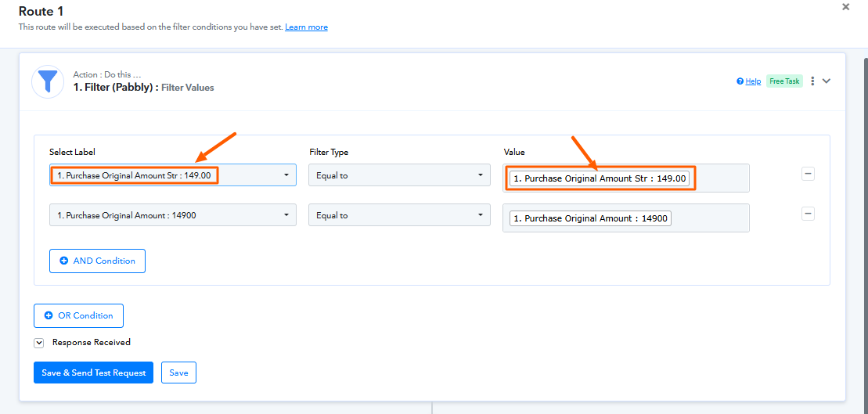
Task: Click the Help question mark icon
Action: click(740, 81)
